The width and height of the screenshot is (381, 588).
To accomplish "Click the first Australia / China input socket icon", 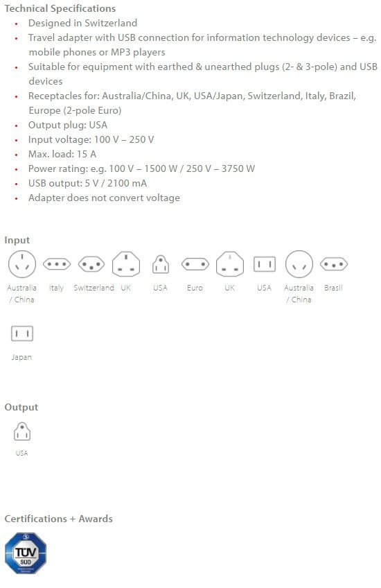I will point(21,264).
